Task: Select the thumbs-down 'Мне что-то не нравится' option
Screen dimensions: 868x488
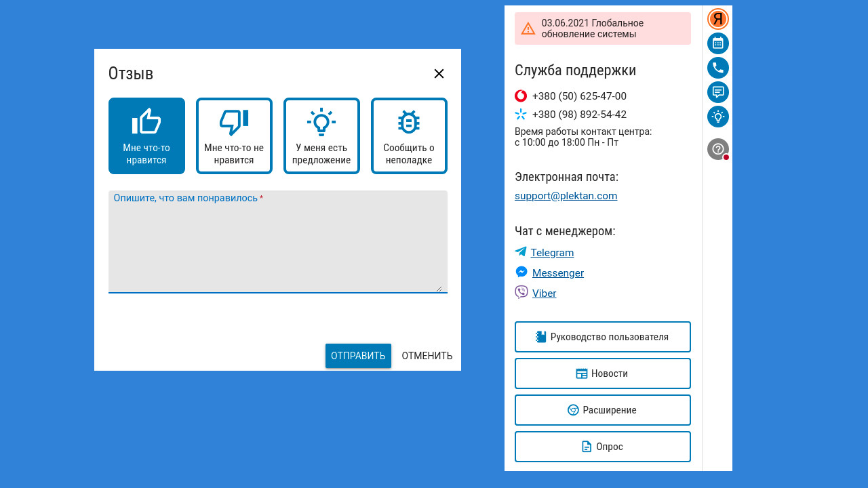Action: coord(234,136)
